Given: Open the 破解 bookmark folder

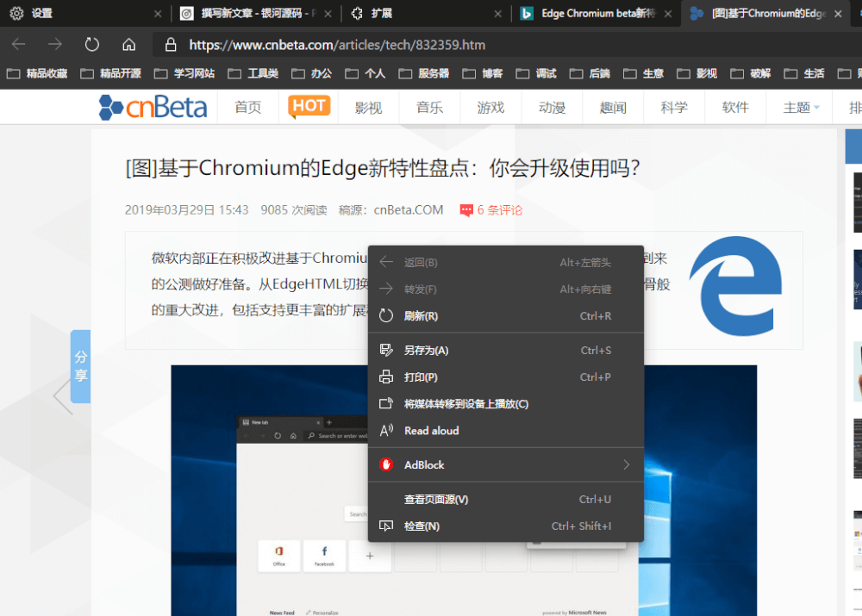Looking at the screenshot, I should (x=751, y=73).
